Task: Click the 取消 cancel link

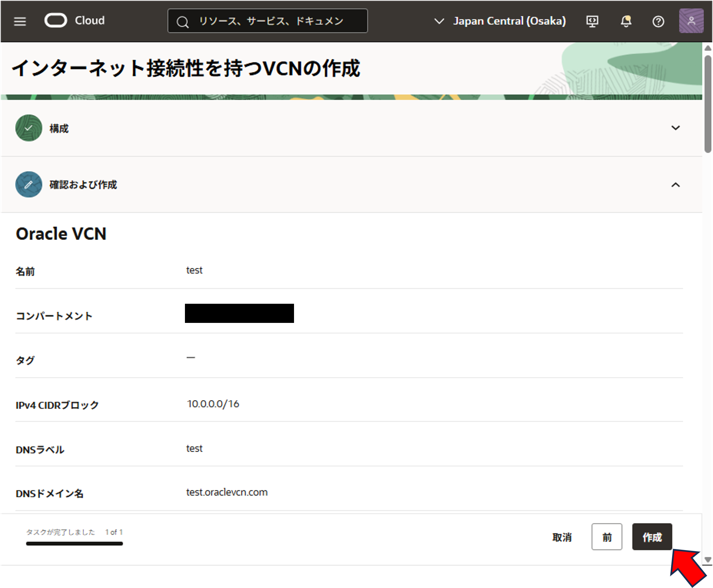Action: 562,537
